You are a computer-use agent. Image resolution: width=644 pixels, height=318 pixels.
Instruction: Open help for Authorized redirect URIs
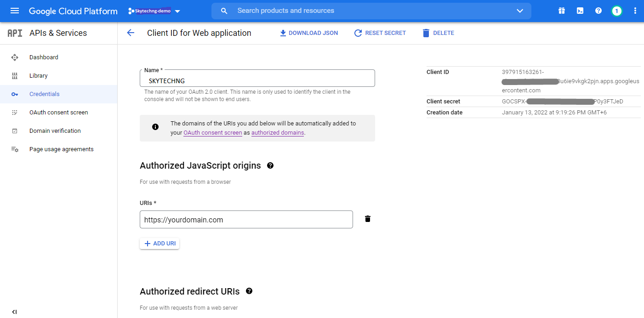click(249, 291)
